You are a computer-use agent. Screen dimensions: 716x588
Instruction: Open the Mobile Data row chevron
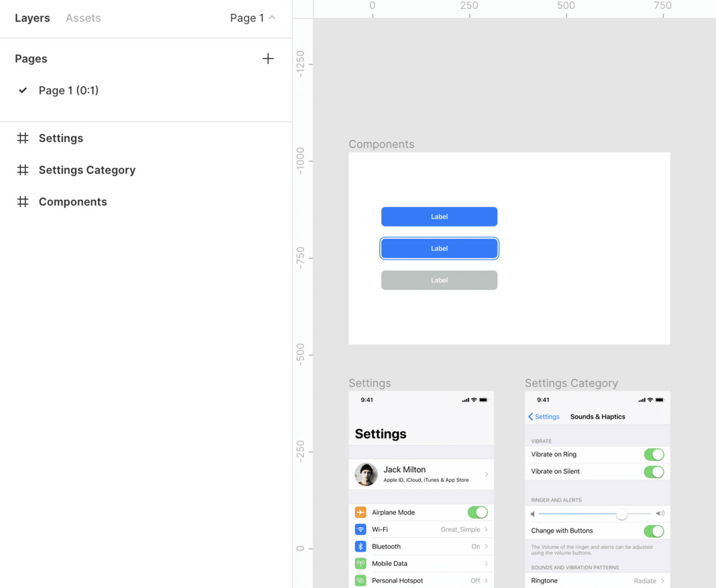486,564
